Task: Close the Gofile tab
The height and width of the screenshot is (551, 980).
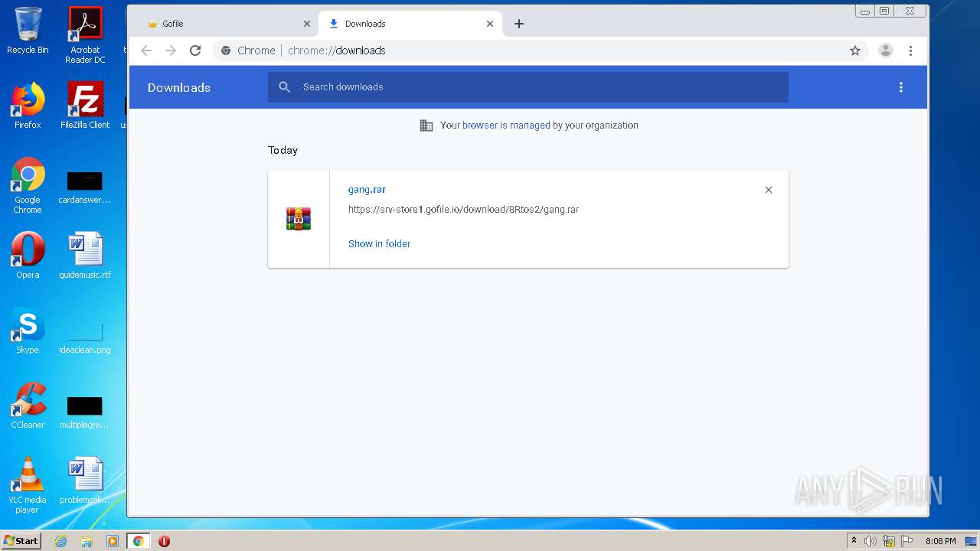Action: tap(307, 24)
